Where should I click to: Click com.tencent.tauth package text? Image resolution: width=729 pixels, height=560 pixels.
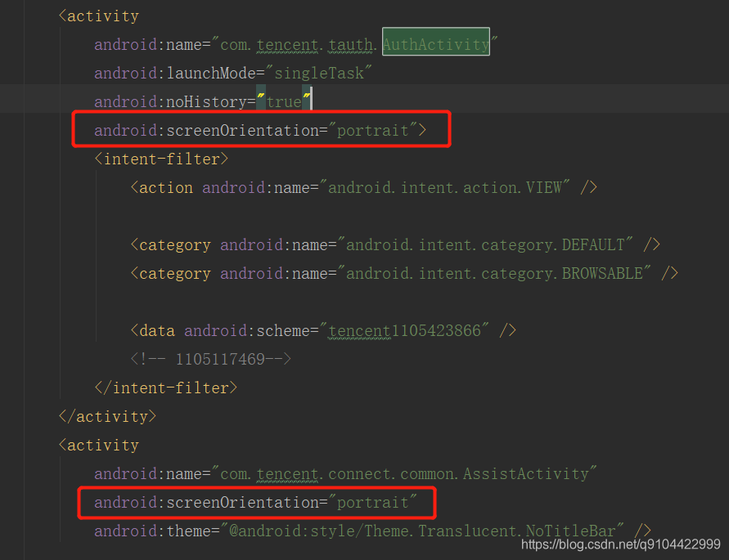[297, 45]
